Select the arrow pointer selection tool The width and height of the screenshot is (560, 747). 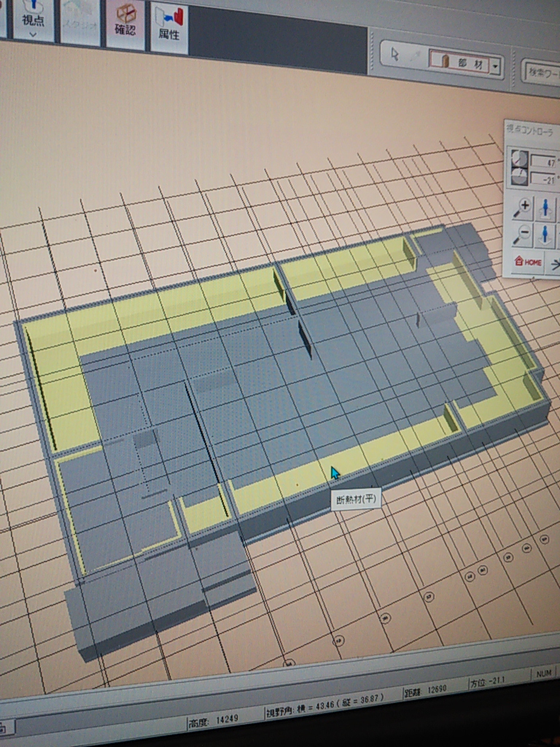coord(395,55)
